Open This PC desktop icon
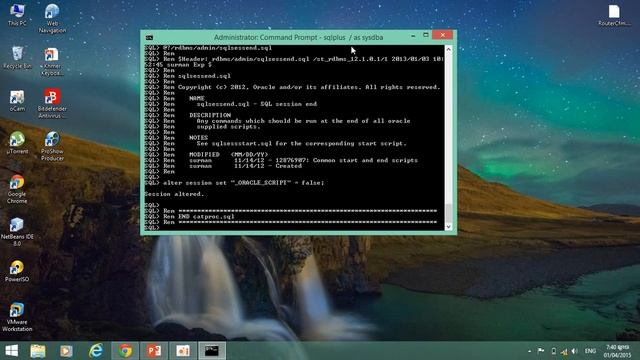Viewport: 640px width, 360px height. [x=17, y=15]
